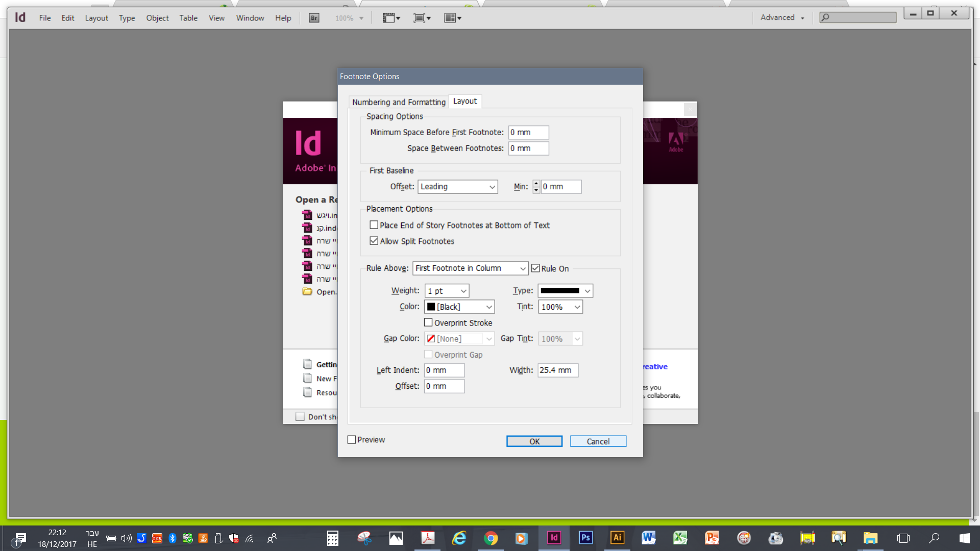Open the rule Color dropdown

459,307
